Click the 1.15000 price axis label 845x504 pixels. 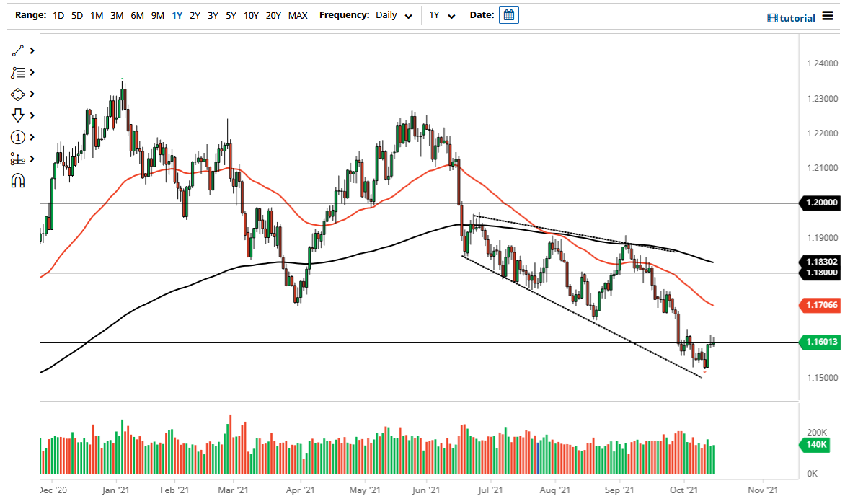point(823,378)
